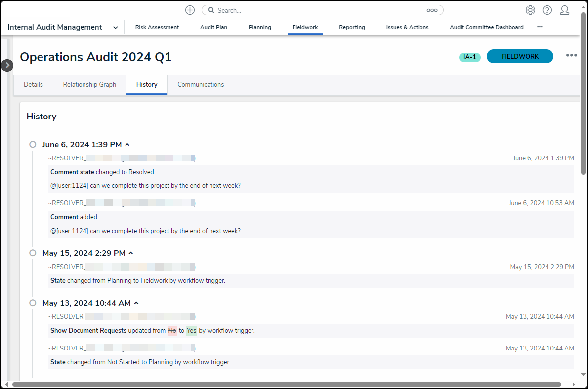This screenshot has height=389, width=588.
Task: Open the audit's three-dot options menu
Action: (x=571, y=55)
